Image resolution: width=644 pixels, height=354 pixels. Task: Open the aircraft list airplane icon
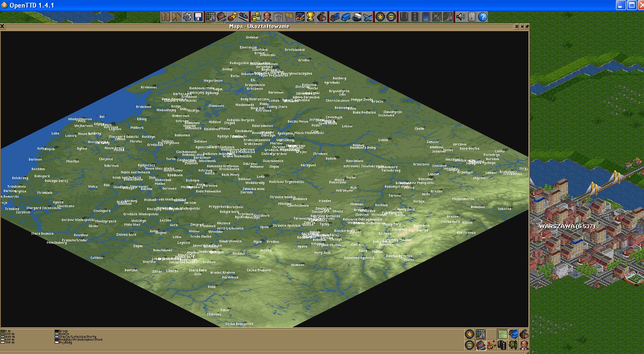(368, 17)
